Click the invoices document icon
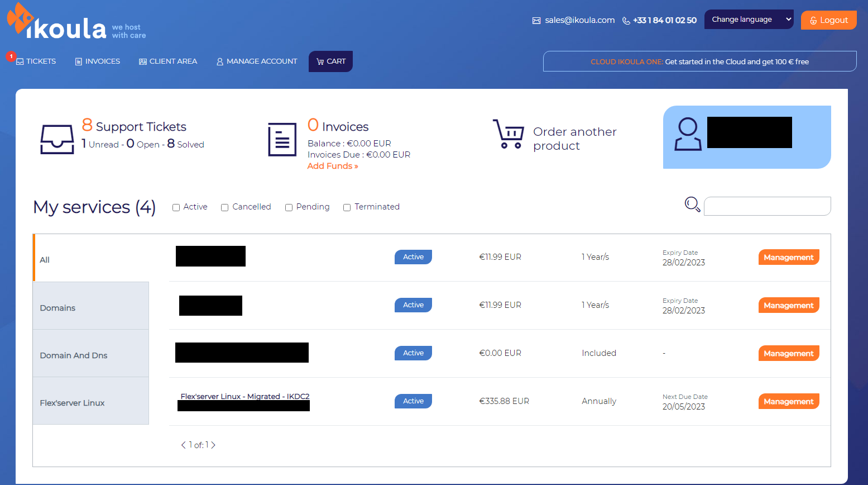 coord(282,140)
